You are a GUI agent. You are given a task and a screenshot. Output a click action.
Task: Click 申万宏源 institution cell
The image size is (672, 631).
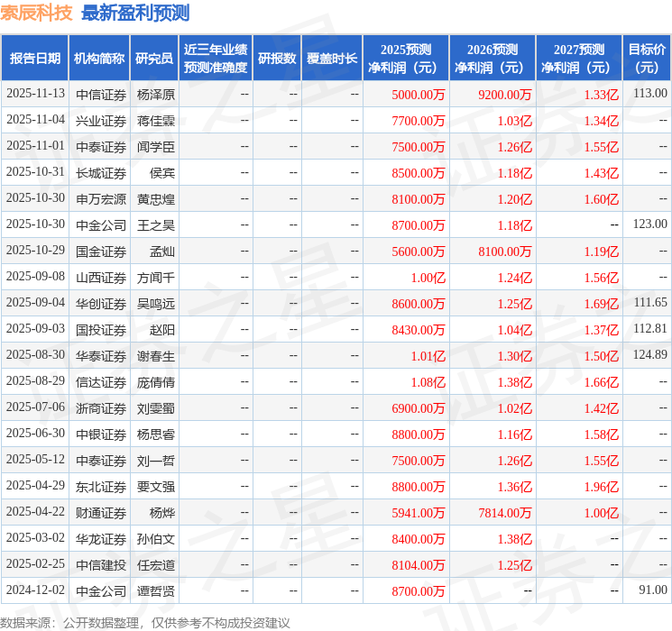[x=101, y=199]
